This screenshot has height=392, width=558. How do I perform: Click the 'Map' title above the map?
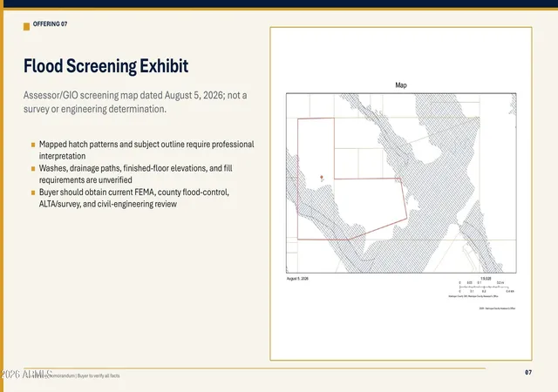pyautogui.click(x=401, y=85)
